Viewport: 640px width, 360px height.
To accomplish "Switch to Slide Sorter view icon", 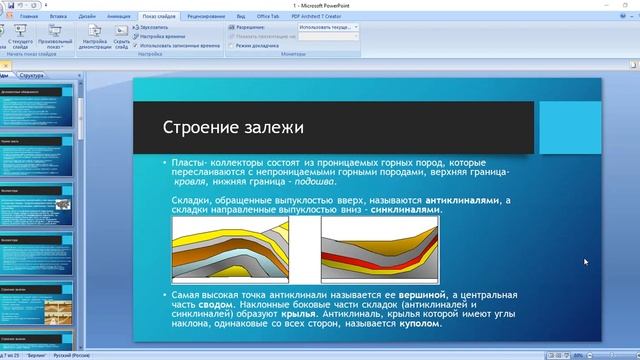I will [x=558, y=356].
